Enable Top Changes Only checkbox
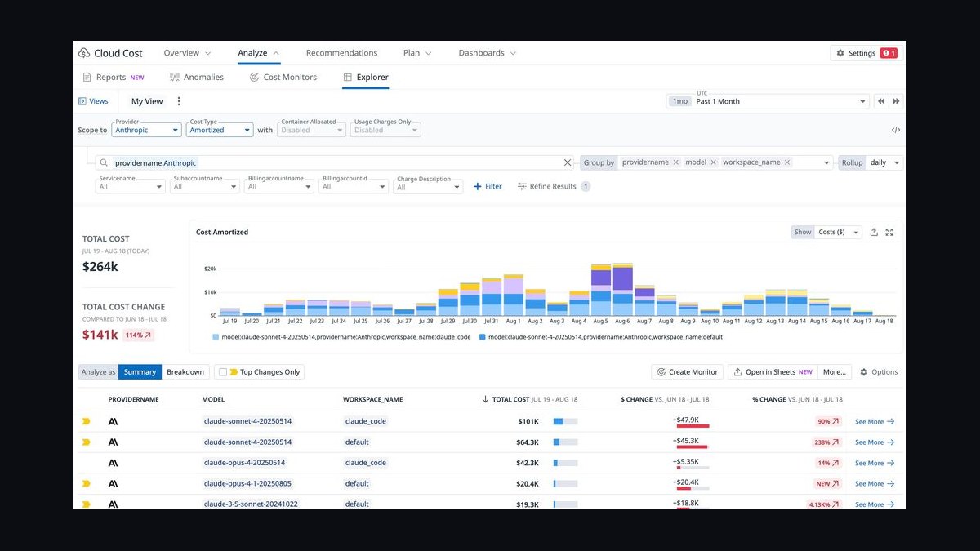The width and height of the screenshot is (980, 551). click(x=223, y=372)
